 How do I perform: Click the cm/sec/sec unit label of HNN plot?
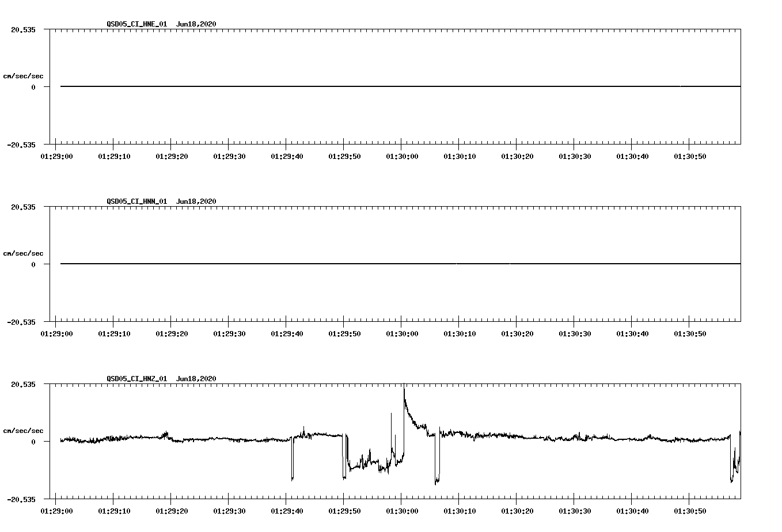[x=23, y=253]
